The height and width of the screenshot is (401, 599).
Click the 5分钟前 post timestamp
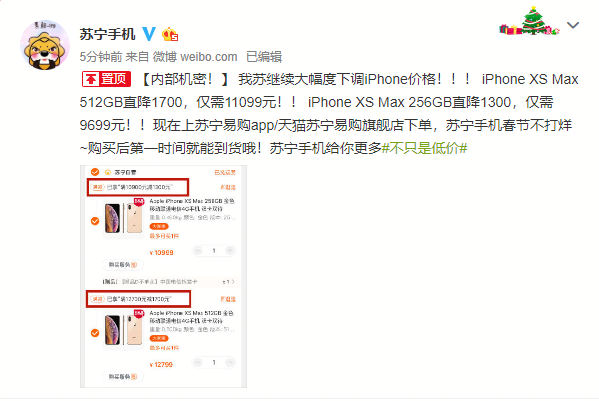(101, 57)
